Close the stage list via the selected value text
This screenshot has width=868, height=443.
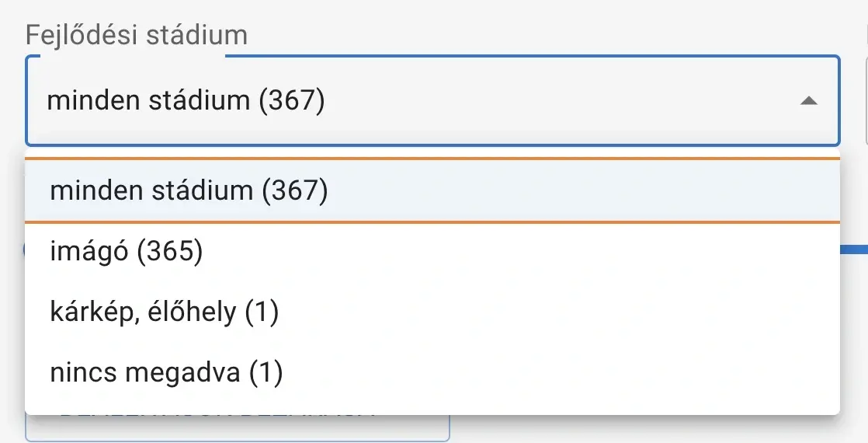coord(185,101)
